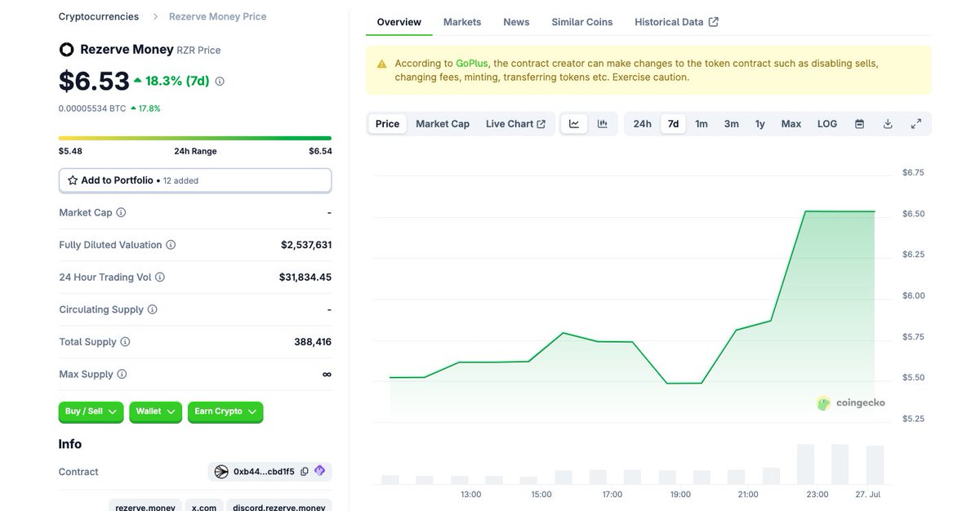Open the 7d price change info icon
This screenshot has height=511, width=980.
220,82
